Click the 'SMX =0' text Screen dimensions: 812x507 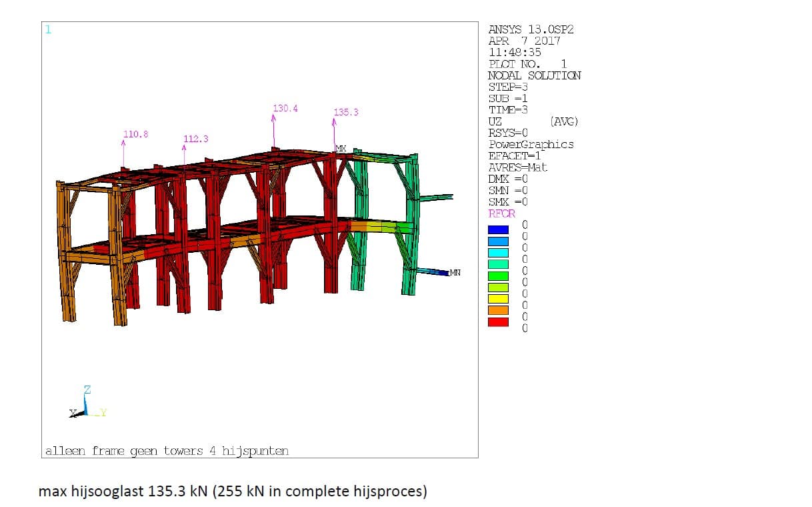(x=509, y=201)
